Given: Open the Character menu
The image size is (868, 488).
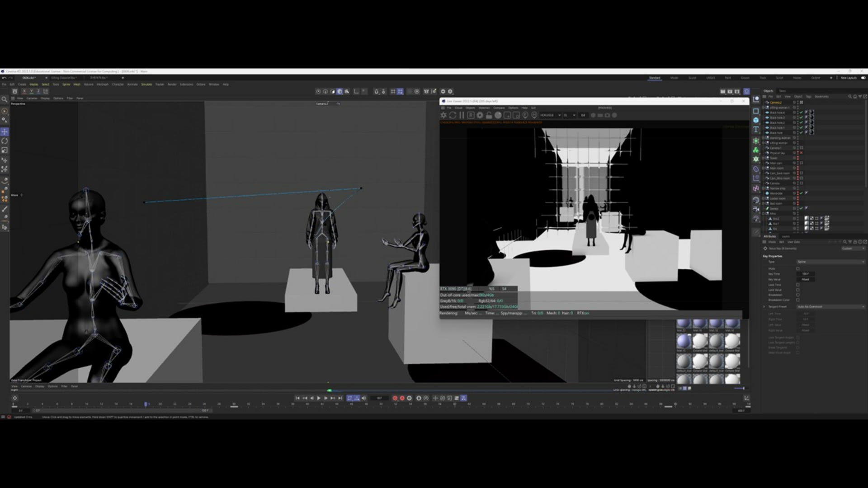Looking at the screenshot, I should point(118,84).
